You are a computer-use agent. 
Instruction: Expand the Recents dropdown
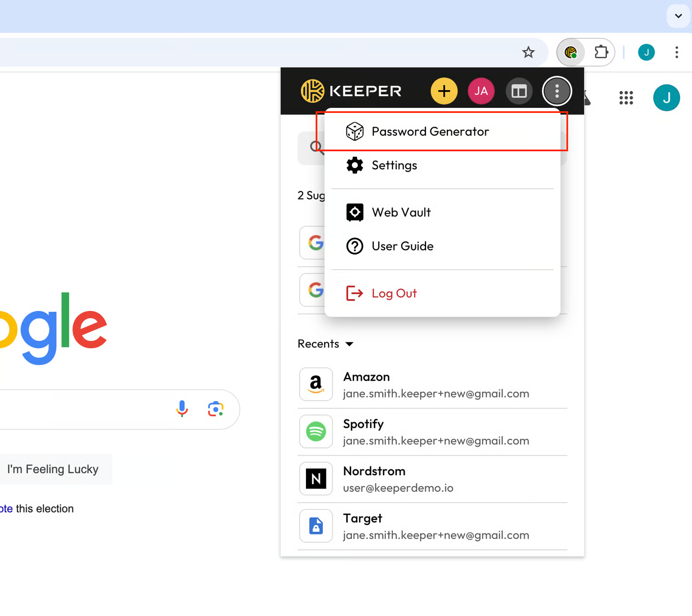[325, 344]
